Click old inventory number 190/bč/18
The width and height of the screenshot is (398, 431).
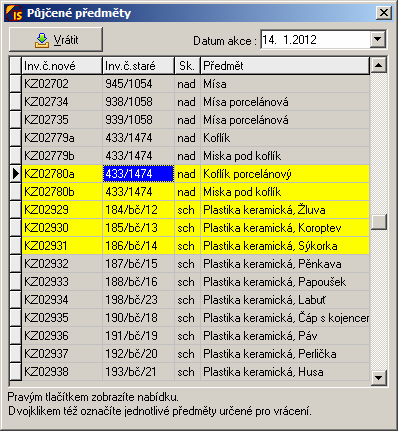coord(138,318)
